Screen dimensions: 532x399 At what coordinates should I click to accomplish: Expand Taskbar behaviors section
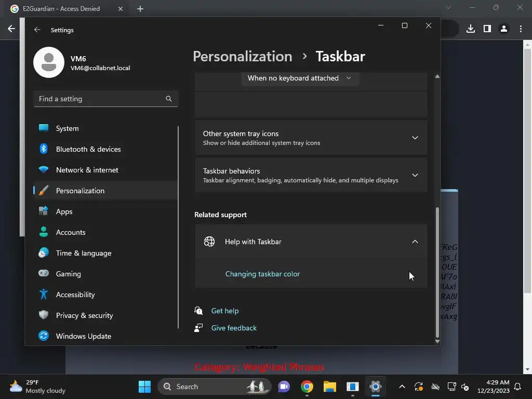coord(311,175)
